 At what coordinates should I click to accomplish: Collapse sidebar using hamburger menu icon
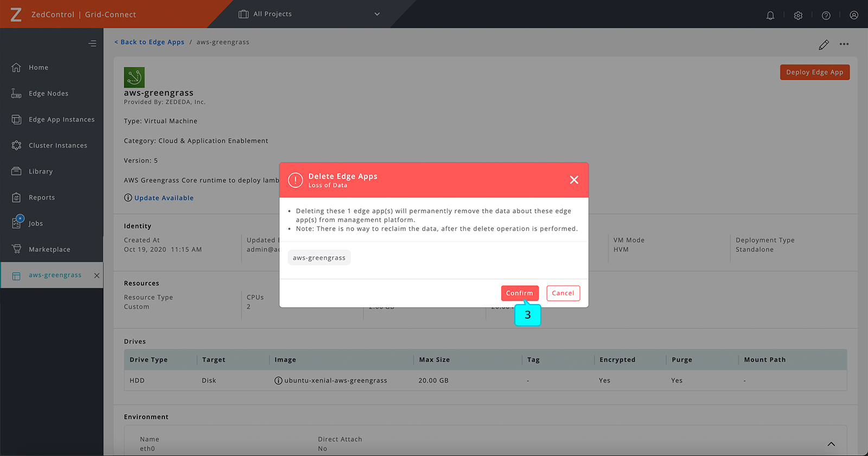pyautogui.click(x=92, y=43)
